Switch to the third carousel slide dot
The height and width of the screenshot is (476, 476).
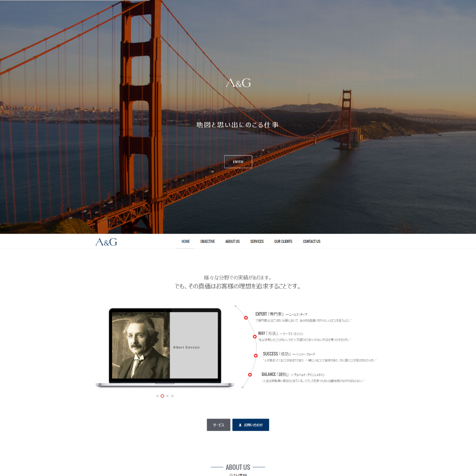click(167, 396)
